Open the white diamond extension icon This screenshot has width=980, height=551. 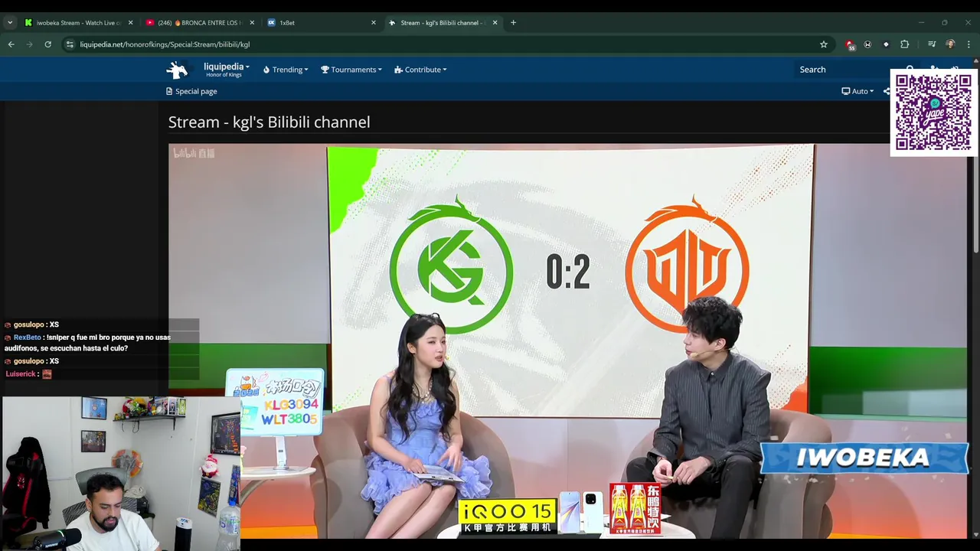[886, 44]
